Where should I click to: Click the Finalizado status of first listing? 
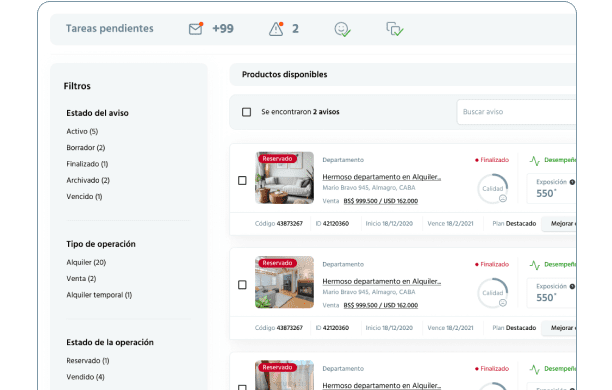coord(492,160)
